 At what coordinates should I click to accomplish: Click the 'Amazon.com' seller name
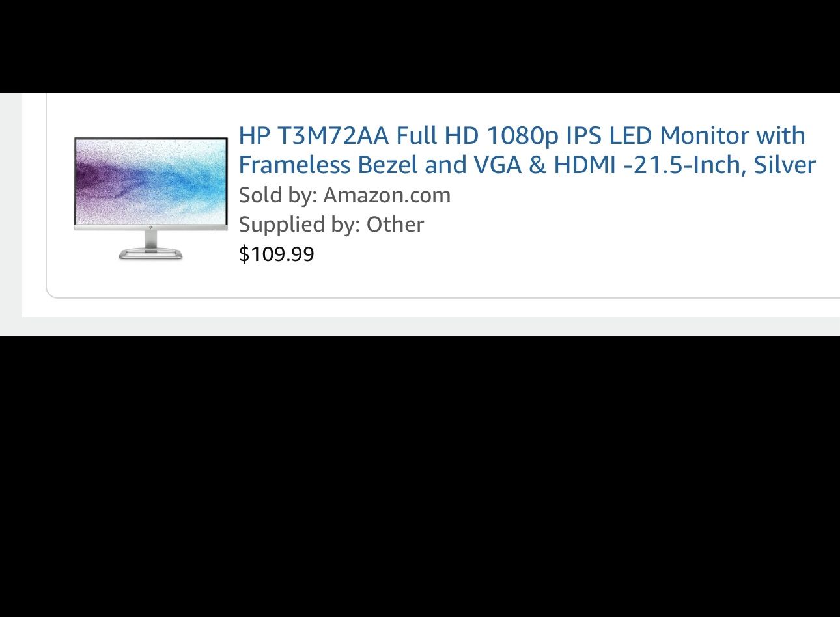387,195
